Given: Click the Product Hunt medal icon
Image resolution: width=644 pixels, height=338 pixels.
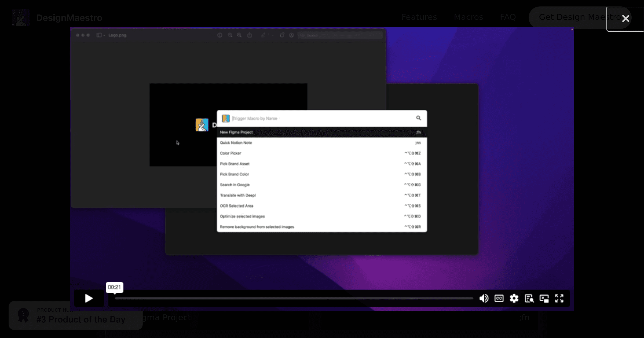Looking at the screenshot, I should 23,315.
